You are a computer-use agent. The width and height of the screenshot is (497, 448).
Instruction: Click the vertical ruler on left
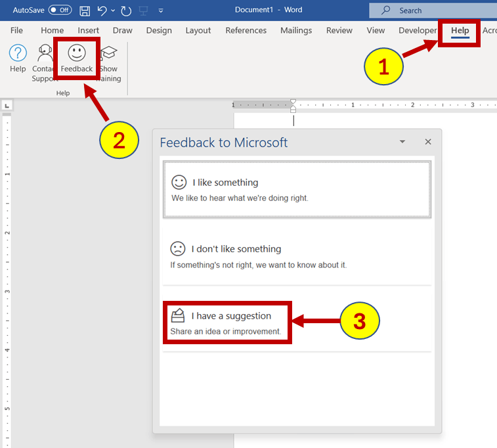7,279
